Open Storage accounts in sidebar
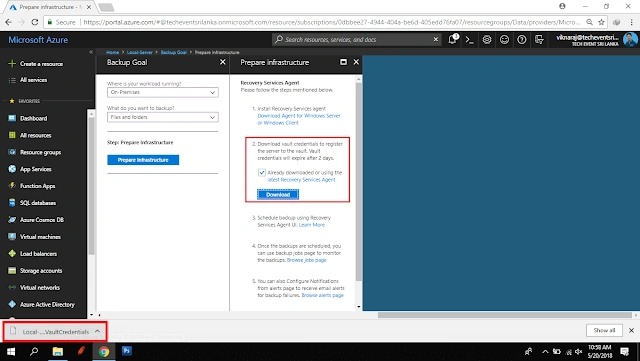This screenshot has width=640, height=361. pyautogui.click(x=41, y=270)
